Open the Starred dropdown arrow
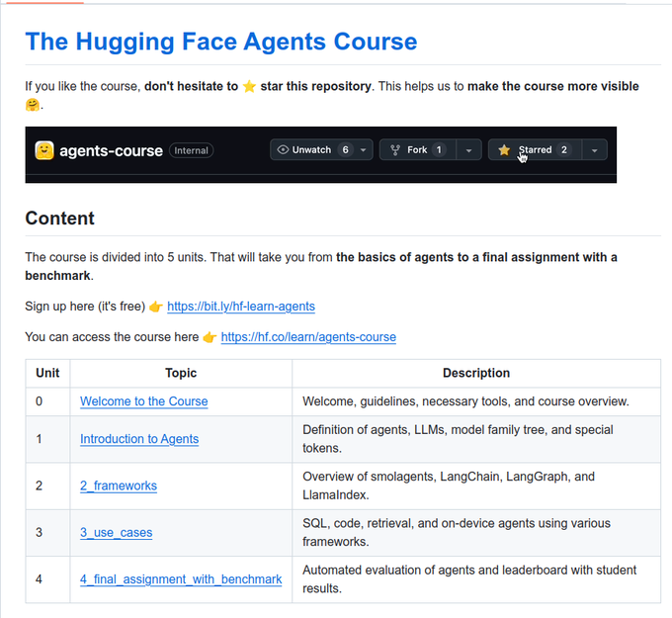The height and width of the screenshot is (618, 672). pyautogui.click(x=595, y=150)
